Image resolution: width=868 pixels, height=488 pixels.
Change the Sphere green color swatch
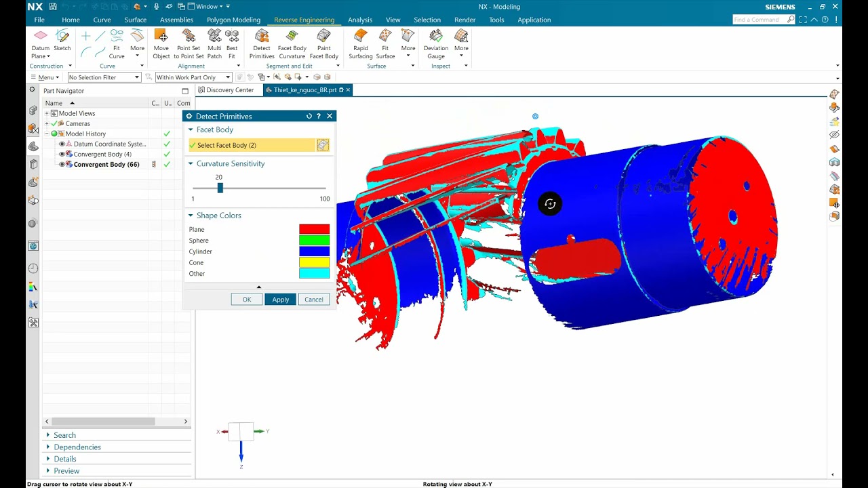314,241
